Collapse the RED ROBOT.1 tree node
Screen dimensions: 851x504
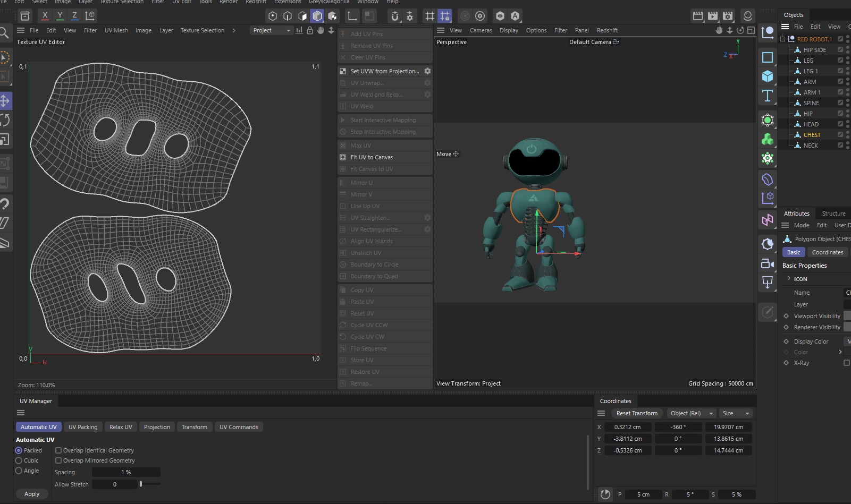pyautogui.click(x=783, y=39)
